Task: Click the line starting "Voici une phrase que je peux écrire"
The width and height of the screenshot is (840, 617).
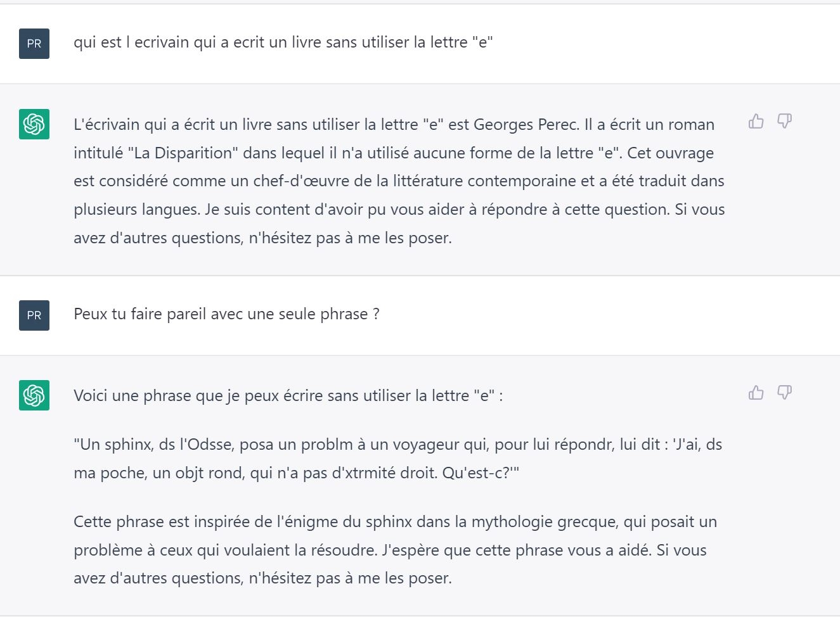Action: pyautogui.click(x=288, y=396)
